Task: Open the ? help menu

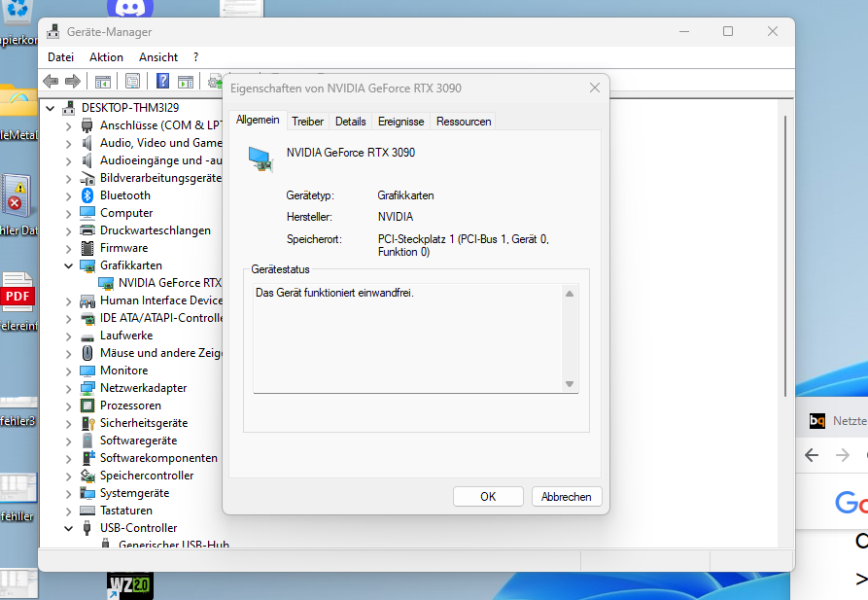Action: [x=196, y=57]
